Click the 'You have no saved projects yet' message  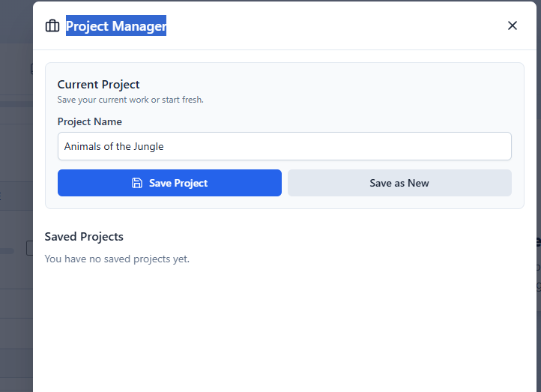tap(117, 259)
